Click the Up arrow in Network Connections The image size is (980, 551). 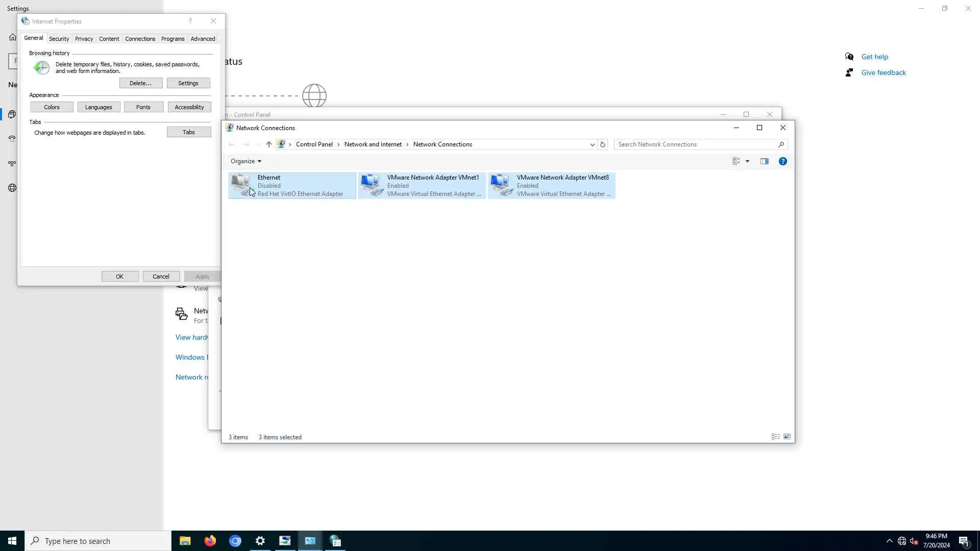point(268,144)
